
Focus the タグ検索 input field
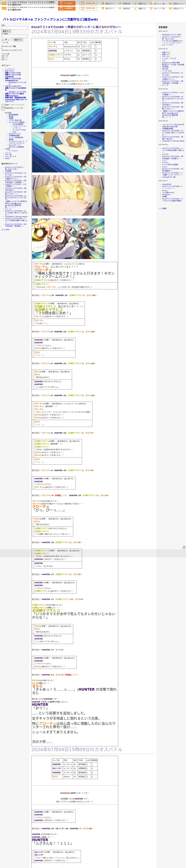(14, 36)
